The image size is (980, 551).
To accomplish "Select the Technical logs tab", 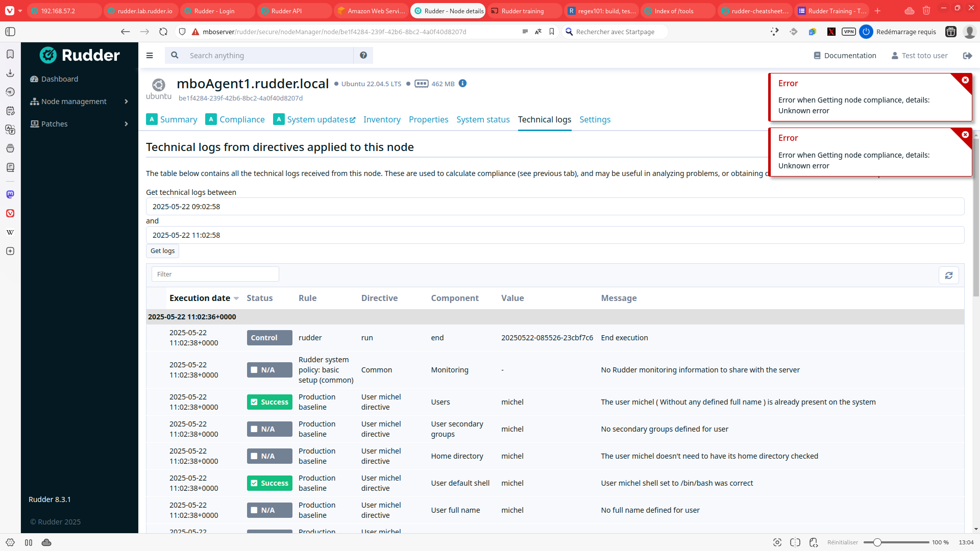I will [x=545, y=119].
